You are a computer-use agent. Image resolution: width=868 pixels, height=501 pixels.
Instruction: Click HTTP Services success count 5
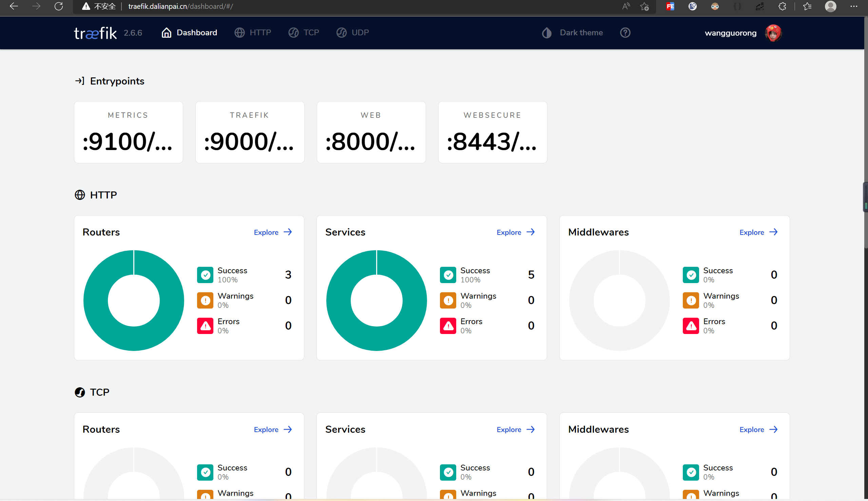tap(531, 275)
